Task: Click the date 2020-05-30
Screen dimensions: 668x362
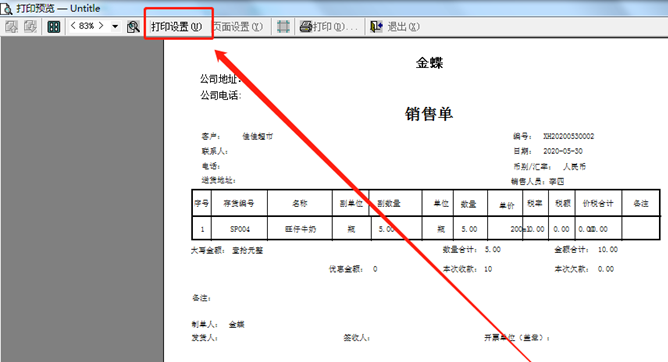Action: (x=563, y=151)
